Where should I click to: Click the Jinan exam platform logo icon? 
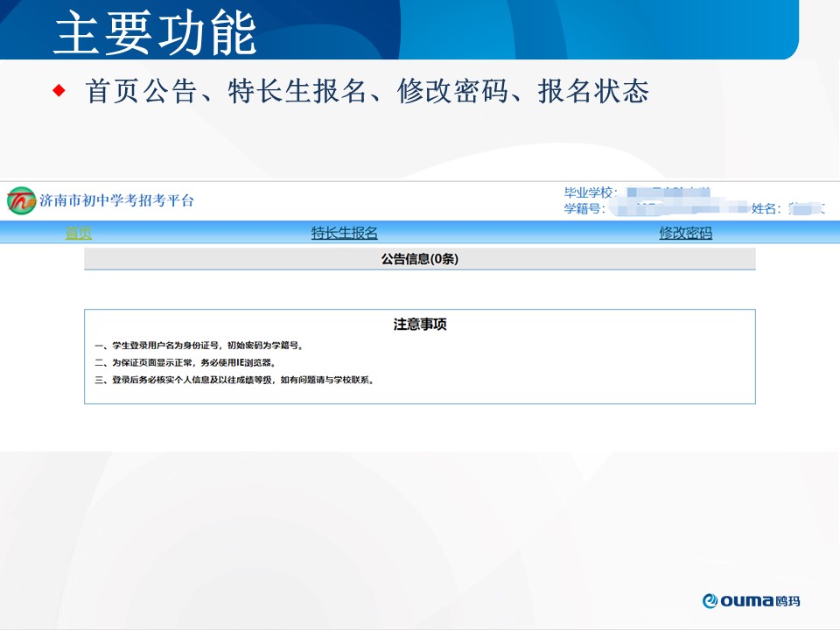tap(21, 200)
